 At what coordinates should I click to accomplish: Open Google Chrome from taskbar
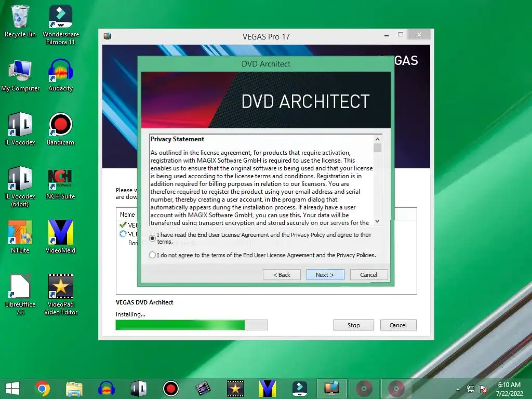point(43,389)
